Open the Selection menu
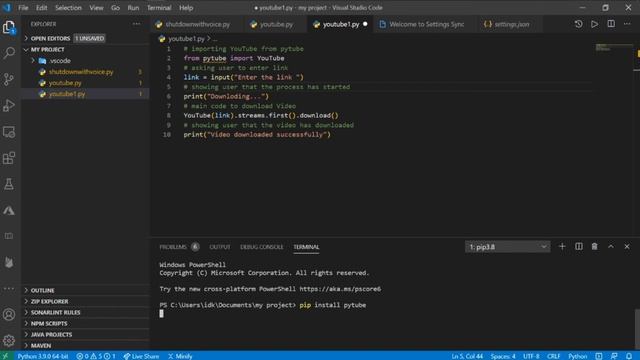Viewport: 640px width, 360px height. point(68,8)
